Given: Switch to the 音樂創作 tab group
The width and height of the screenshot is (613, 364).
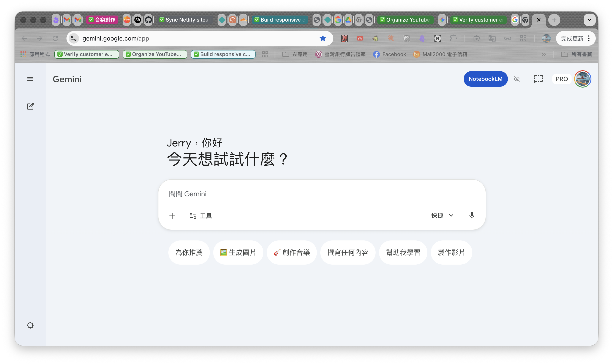Looking at the screenshot, I should (x=102, y=20).
